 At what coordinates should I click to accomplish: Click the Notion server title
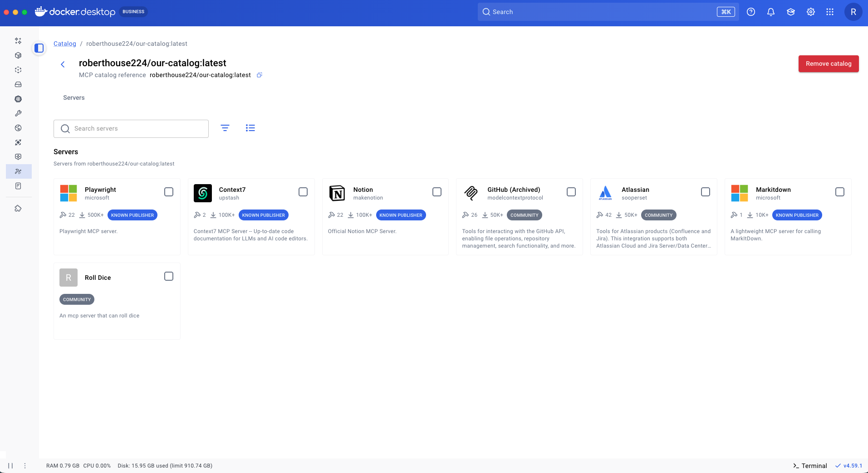(363, 190)
